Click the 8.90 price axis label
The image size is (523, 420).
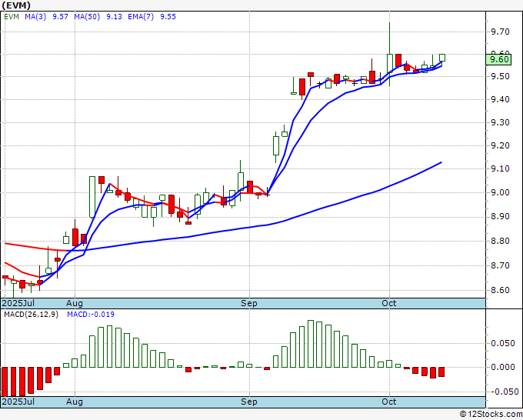[x=500, y=217]
